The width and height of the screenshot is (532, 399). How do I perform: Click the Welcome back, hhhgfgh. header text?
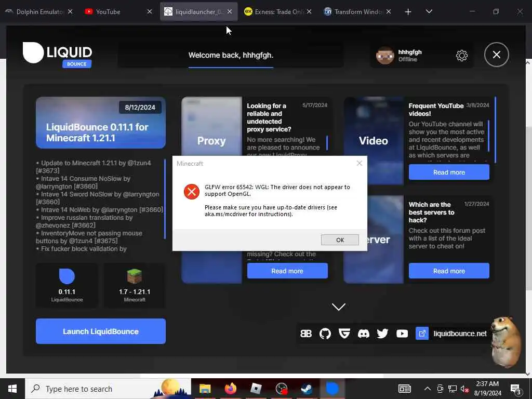pyautogui.click(x=231, y=55)
